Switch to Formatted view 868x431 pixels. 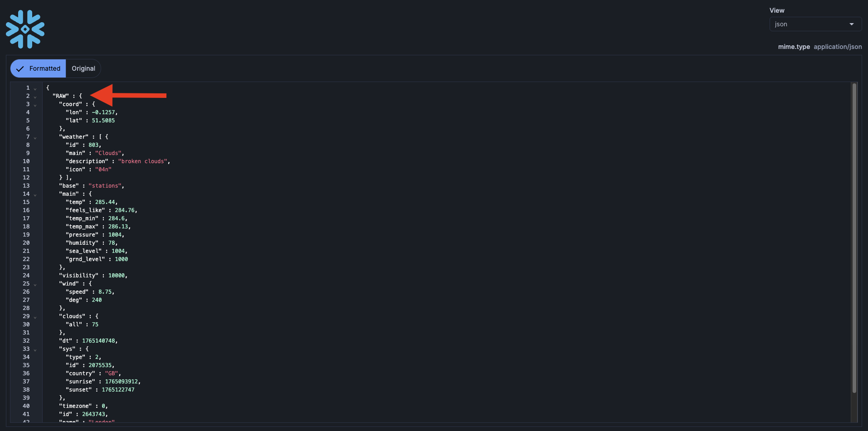tap(39, 68)
